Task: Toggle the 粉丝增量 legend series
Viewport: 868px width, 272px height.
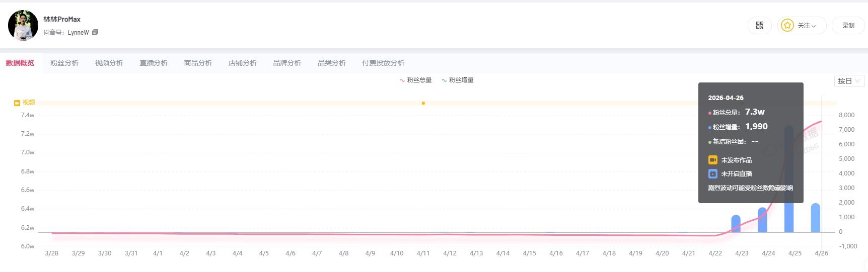Action: [x=457, y=80]
